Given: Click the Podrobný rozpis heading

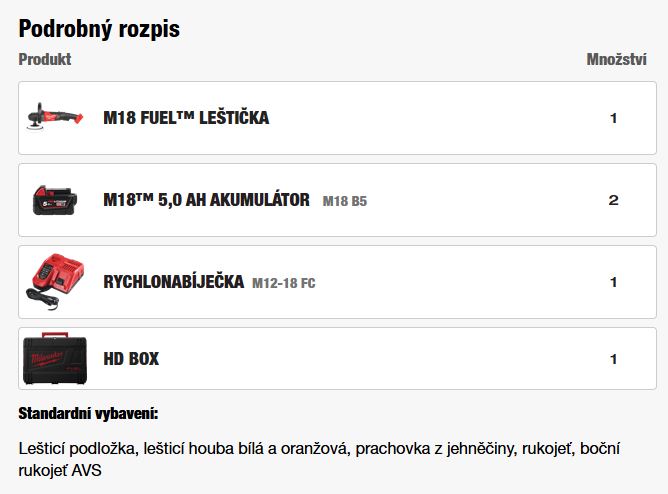Looking at the screenshot, I should pyautogui.click(x=99, y=29).
